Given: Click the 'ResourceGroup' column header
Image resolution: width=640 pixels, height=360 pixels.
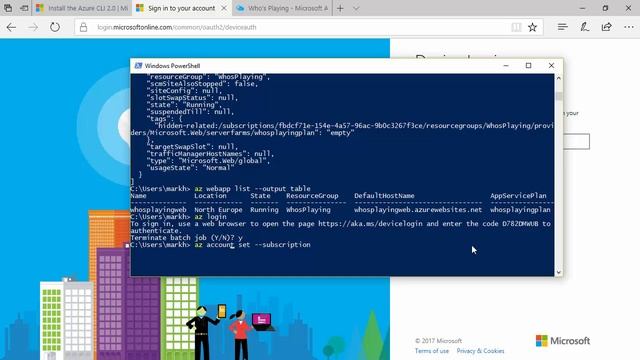Looking at the screenshot, I should coord(312,196).
